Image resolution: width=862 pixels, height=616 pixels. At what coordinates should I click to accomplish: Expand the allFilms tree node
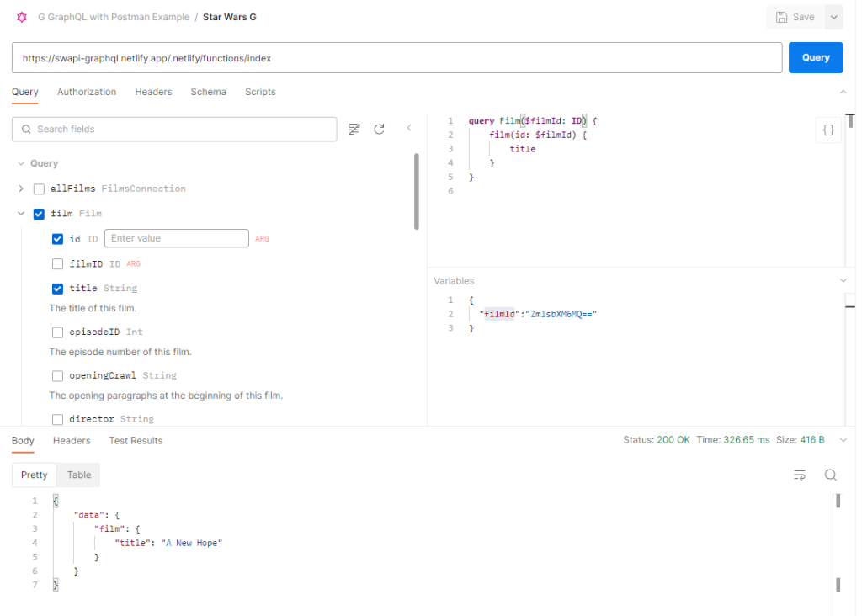point(21,189)
